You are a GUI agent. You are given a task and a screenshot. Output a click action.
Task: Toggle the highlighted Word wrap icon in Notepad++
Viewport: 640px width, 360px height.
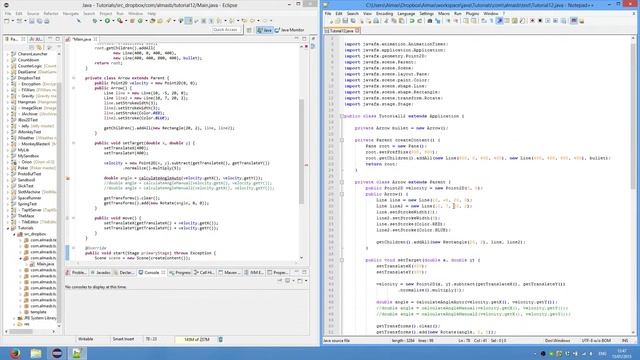[499, 21]
